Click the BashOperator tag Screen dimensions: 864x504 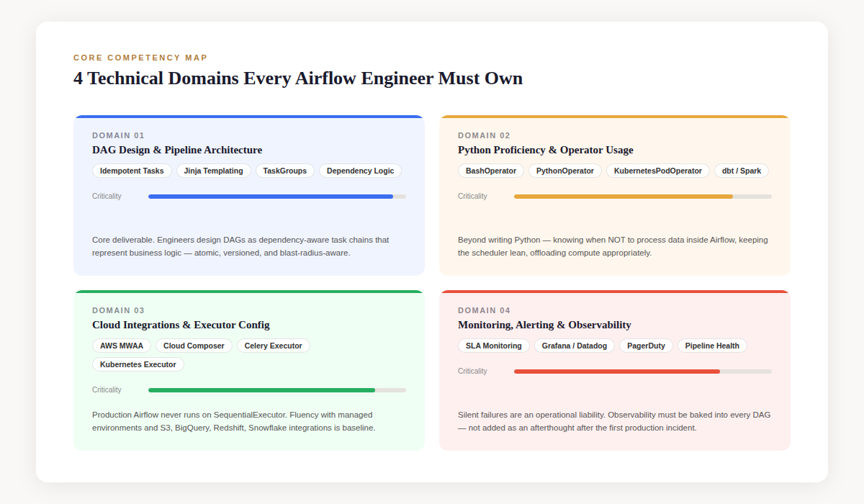(x=491, y=171)
